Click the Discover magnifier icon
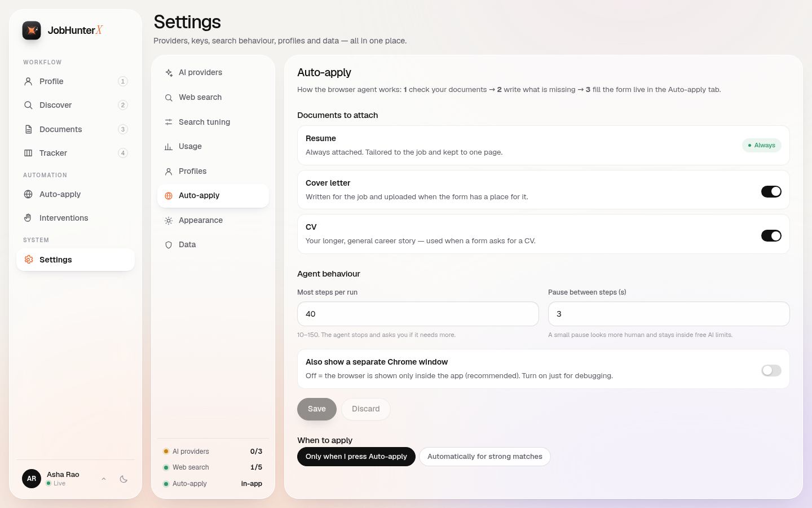 point(28,105)
